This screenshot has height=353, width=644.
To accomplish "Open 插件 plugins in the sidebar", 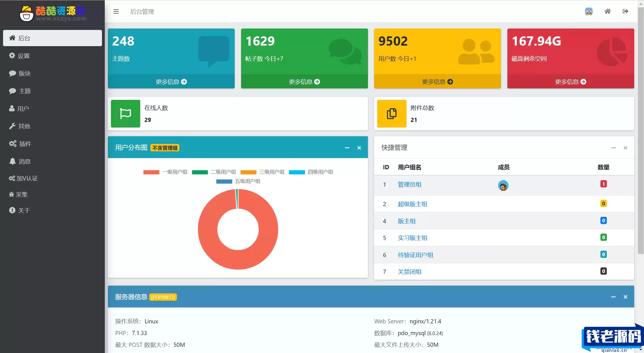I will (52, 144).
